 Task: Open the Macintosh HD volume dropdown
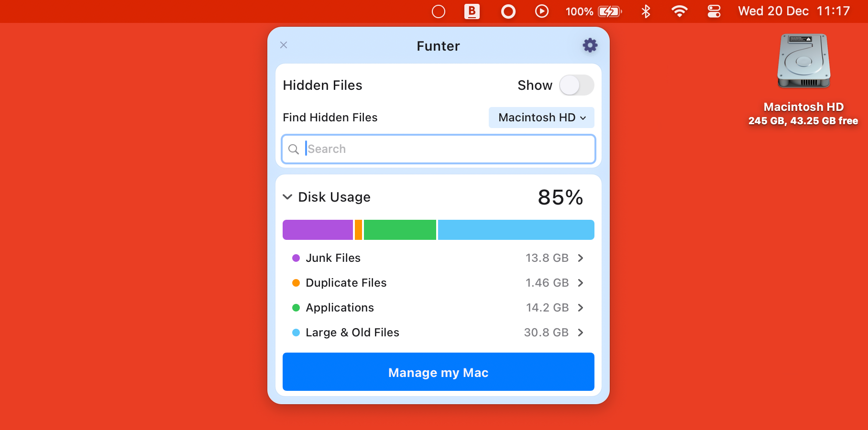click(x=541, y=118)
